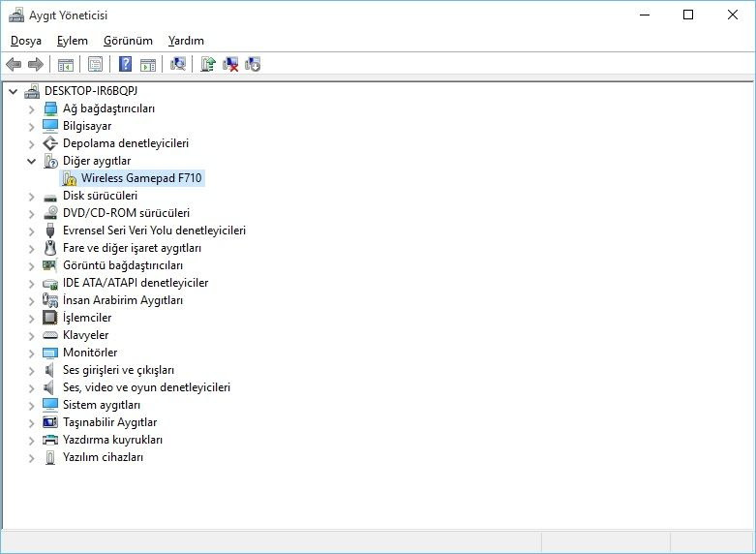Select Klavyeler label
Screen dimensions: 756x554
(86, 335)
